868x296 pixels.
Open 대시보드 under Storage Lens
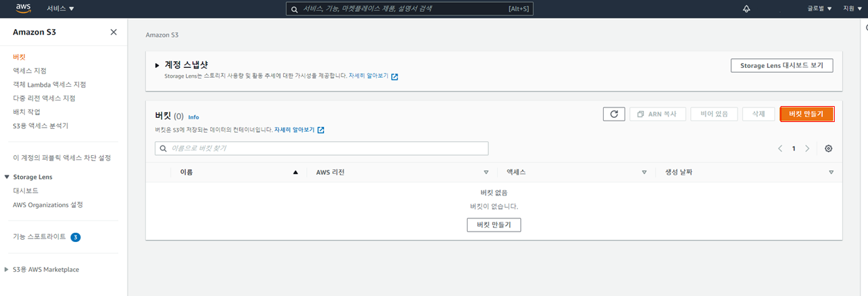pyautogui.click(x=26, y=191)
